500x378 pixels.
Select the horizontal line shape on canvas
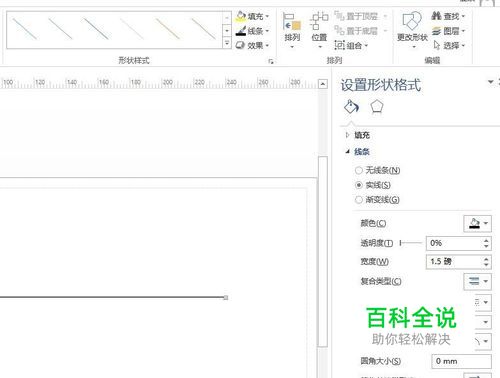click(x=112, y=297)
